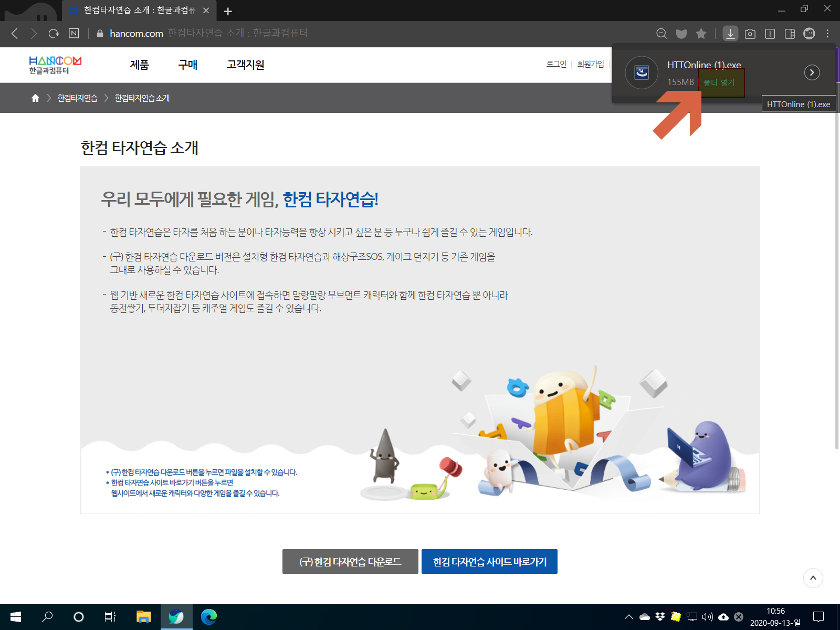The image size is (840, 630).
Task: Open the 제품 menu
Action: (x=140, y=65)
